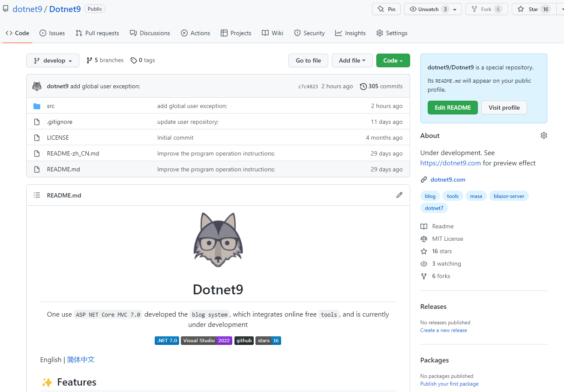Viewport: 564px width, 392px height.
Task: Click the README-zh_CN.md file icon
Action: 37,153
